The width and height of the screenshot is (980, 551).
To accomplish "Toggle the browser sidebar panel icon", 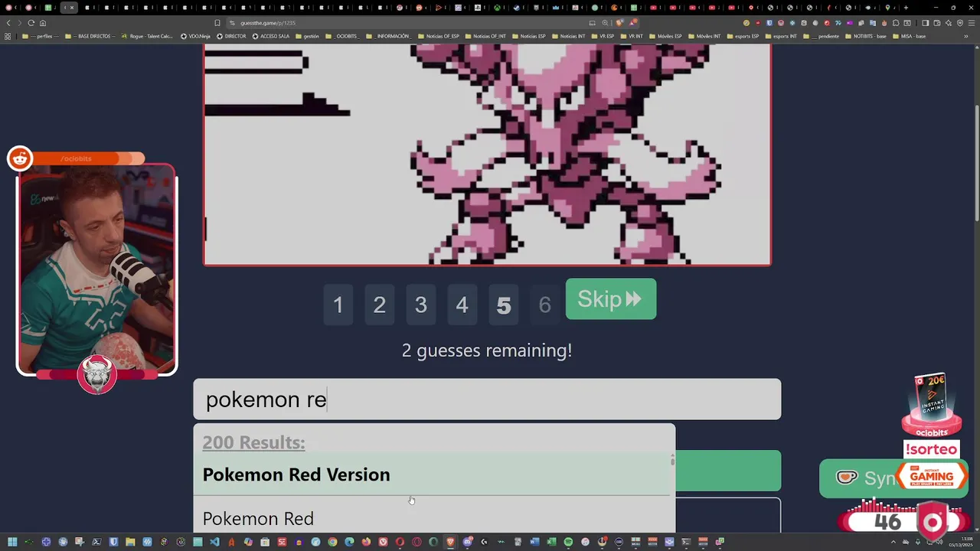I will pos(925,23).
